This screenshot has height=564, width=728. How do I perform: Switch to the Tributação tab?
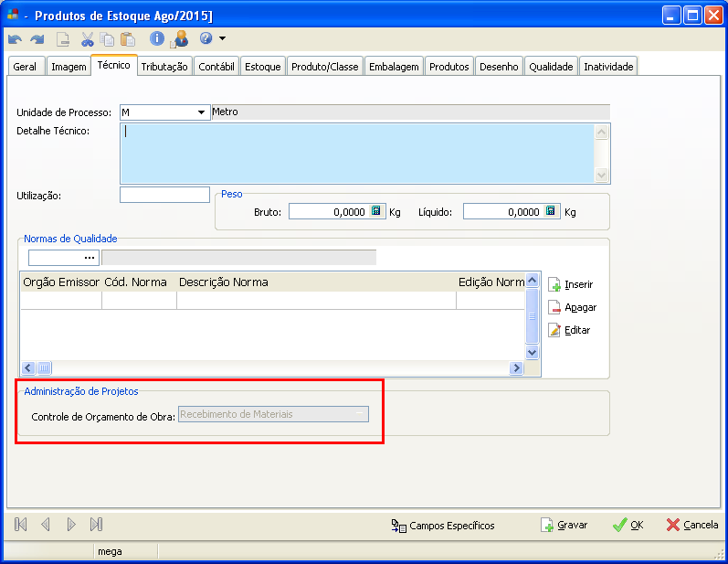point(164,67)
